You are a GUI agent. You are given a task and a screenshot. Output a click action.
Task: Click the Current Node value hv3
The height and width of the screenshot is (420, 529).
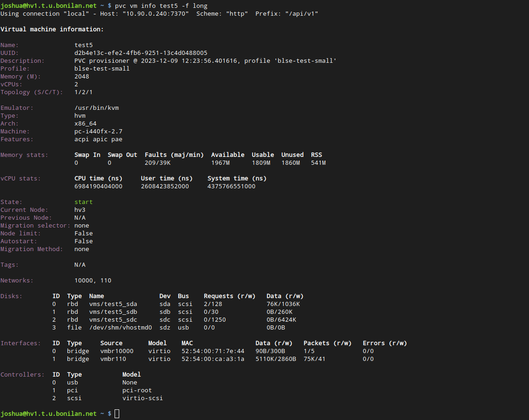[x=79, y=210]
